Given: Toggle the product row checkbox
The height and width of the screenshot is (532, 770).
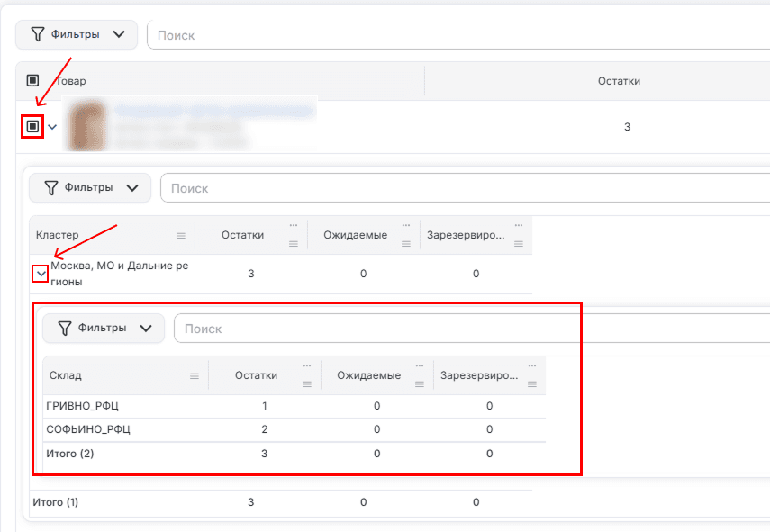Looking at the screenshot, I should point(33,127).
